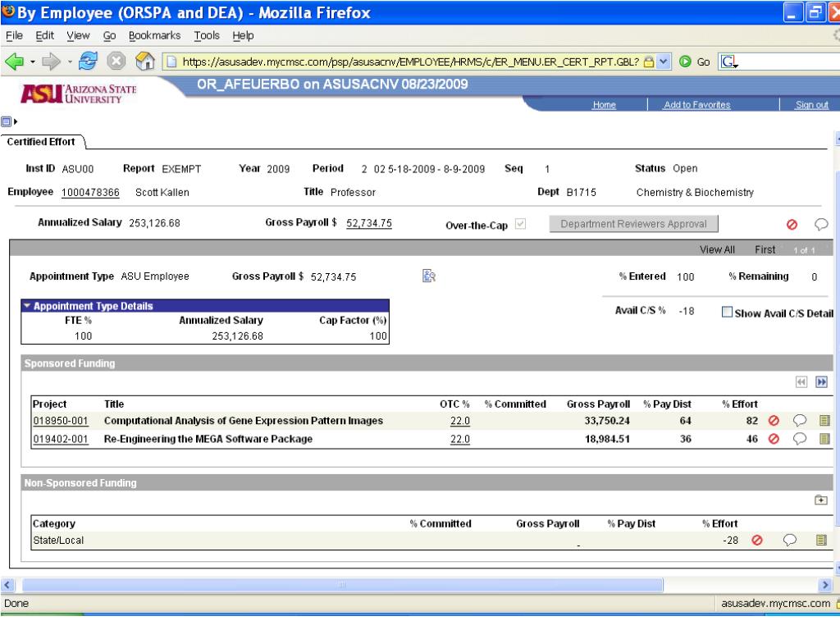Focus the Google search box
Viewport: 840px width, 630px height.
click(x=790, y=62)
